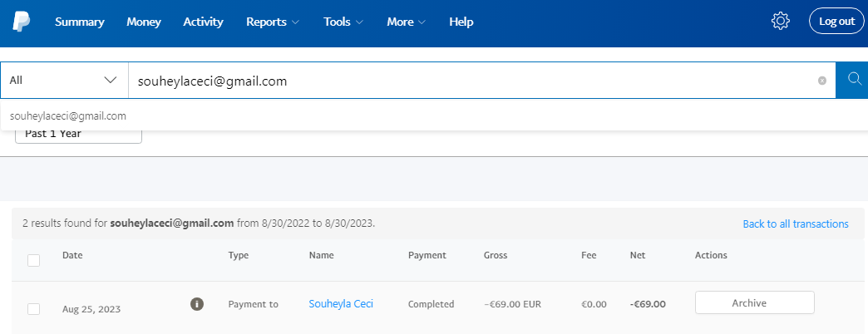Expand the Tools menu

click(x=343, y=22)
